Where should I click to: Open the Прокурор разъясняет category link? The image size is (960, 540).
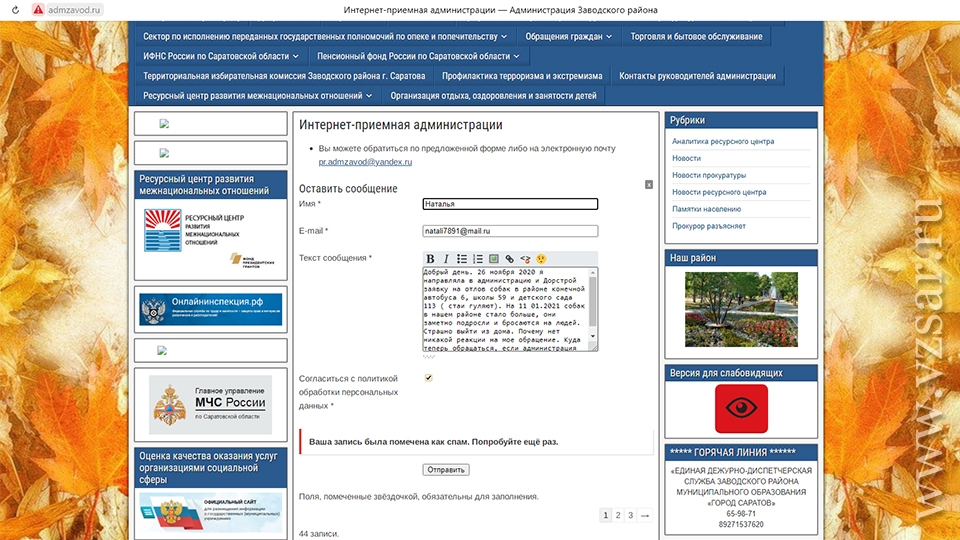709,226
